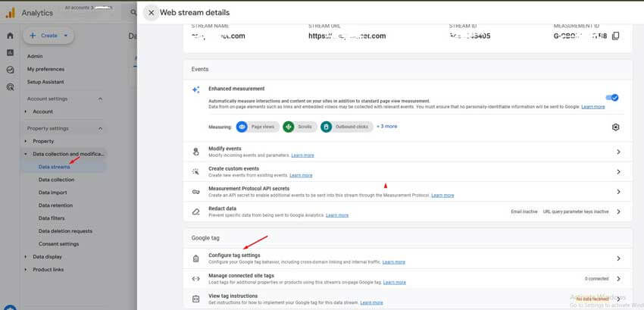
Task: Turn off the Enhanced measurement toggle
Action: click(612, 98)
